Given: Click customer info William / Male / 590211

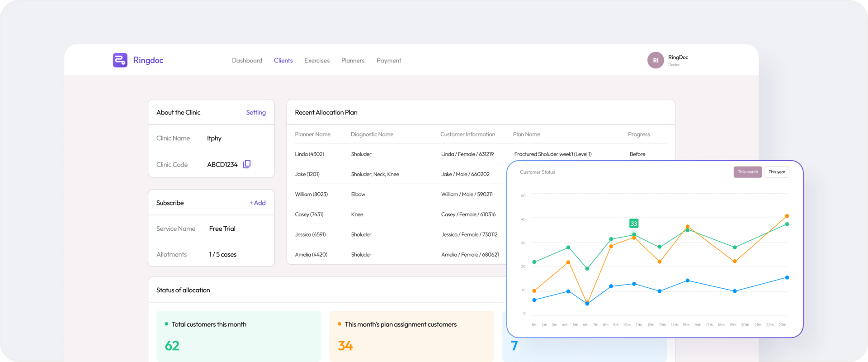Looking at the screenshot, I should [467, 195].
